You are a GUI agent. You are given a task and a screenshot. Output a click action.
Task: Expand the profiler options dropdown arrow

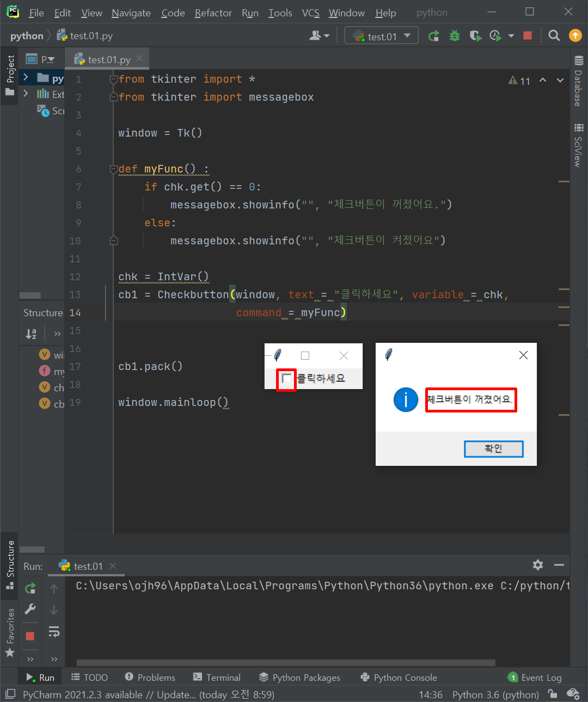pos(511,36)
